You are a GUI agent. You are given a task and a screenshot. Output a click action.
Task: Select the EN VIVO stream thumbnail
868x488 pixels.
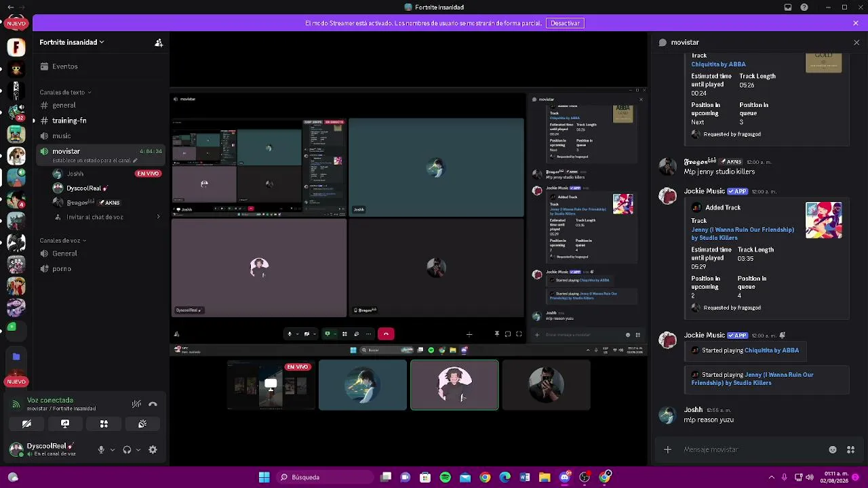point(271,385)
